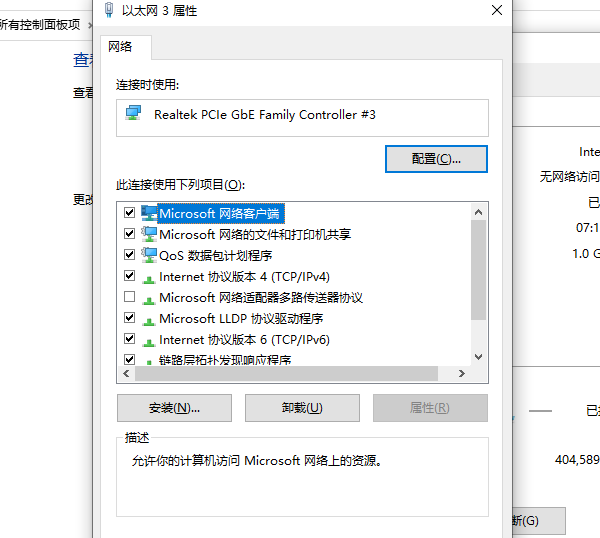600x538 pixels.
Task: Click the list's scroll left arrow
Action: tap(127, 373)
